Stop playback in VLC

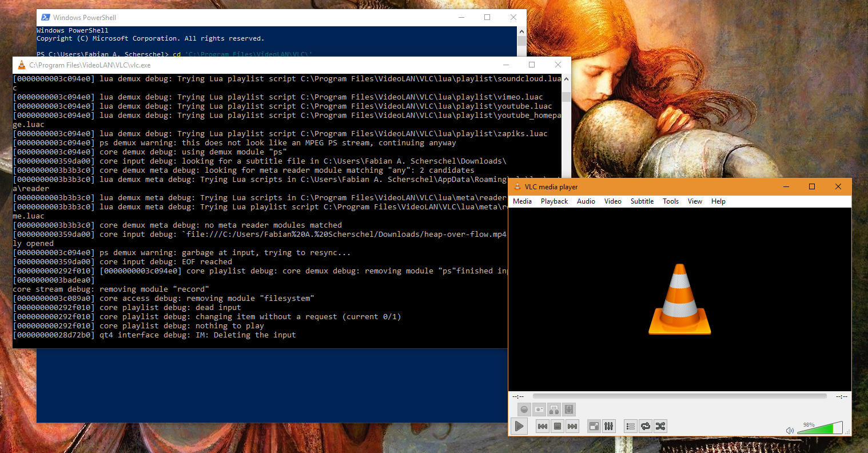(x=558, y=426)
